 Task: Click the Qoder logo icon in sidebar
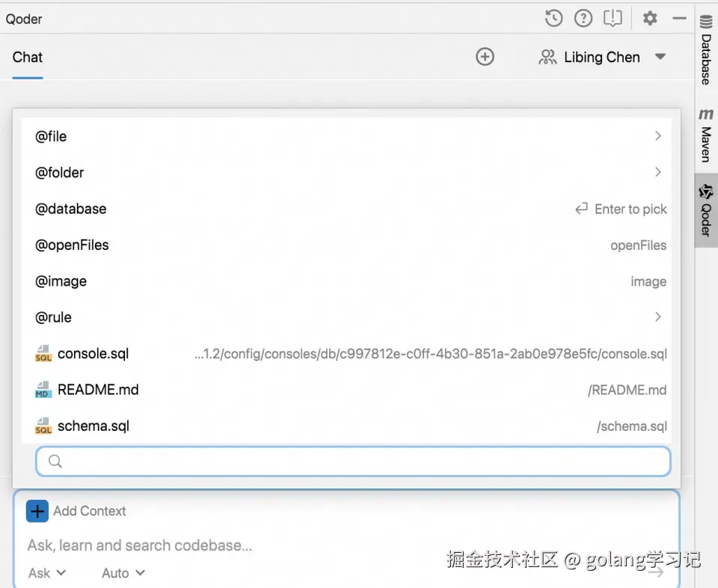tap(705, 192)
